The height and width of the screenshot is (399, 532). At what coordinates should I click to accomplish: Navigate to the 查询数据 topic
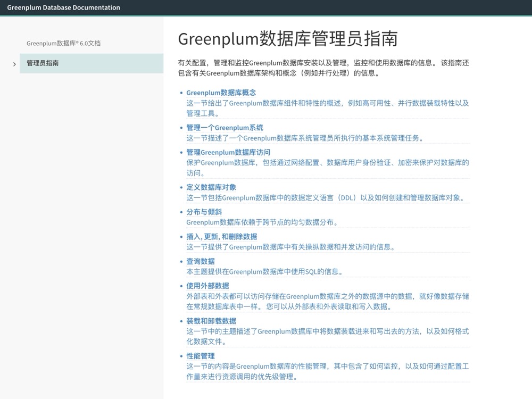click(x=201, y=261)
